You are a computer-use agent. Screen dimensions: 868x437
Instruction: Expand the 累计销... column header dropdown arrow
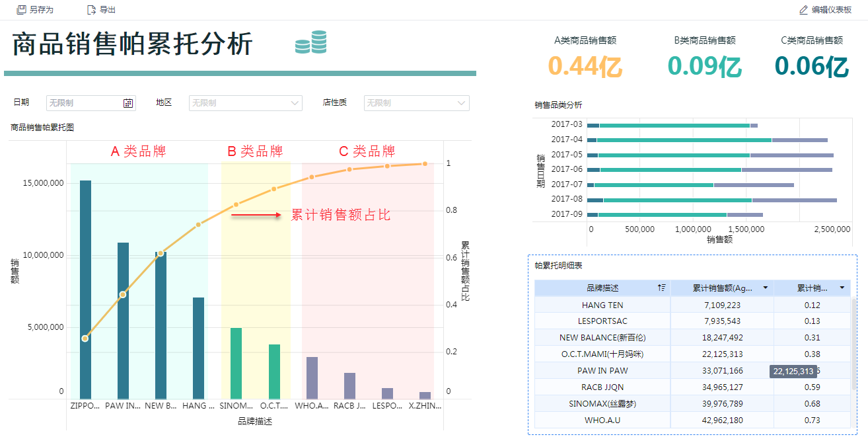point(842,288)
